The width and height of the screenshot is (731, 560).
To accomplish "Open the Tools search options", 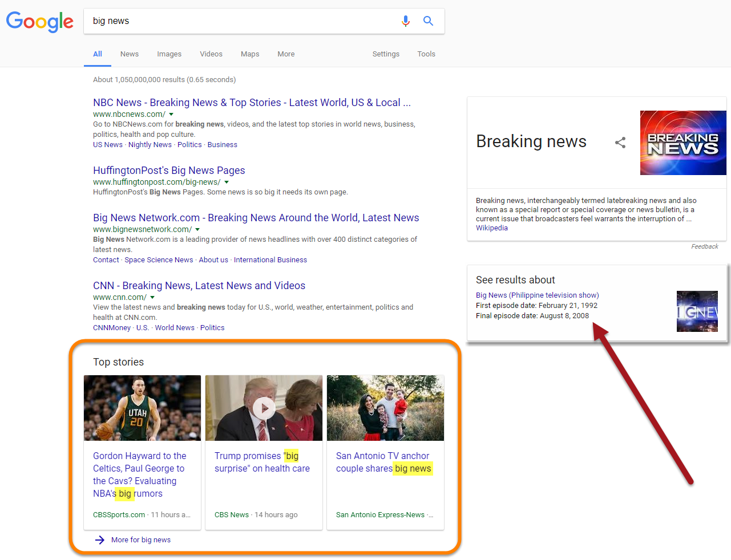I will [426, 54].
